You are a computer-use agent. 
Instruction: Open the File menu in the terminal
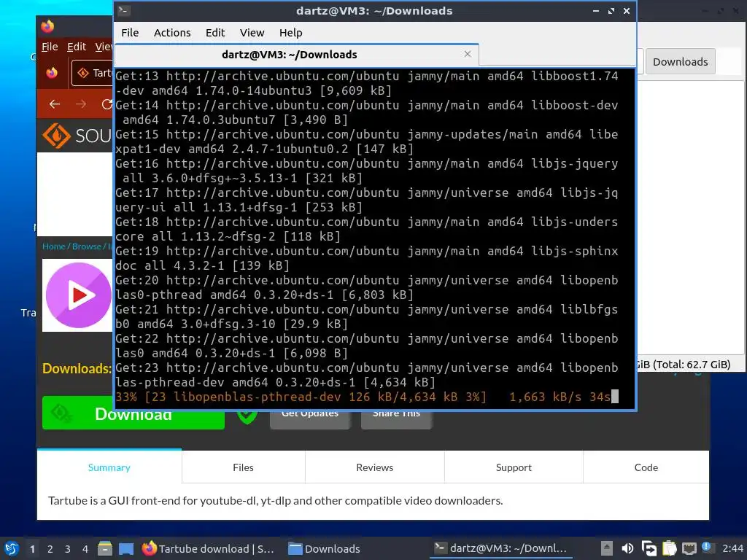130,33
